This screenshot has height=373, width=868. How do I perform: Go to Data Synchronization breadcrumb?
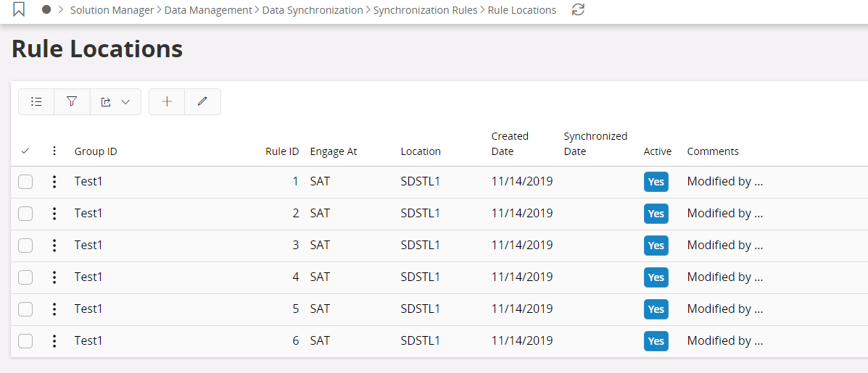click(313, 10)
